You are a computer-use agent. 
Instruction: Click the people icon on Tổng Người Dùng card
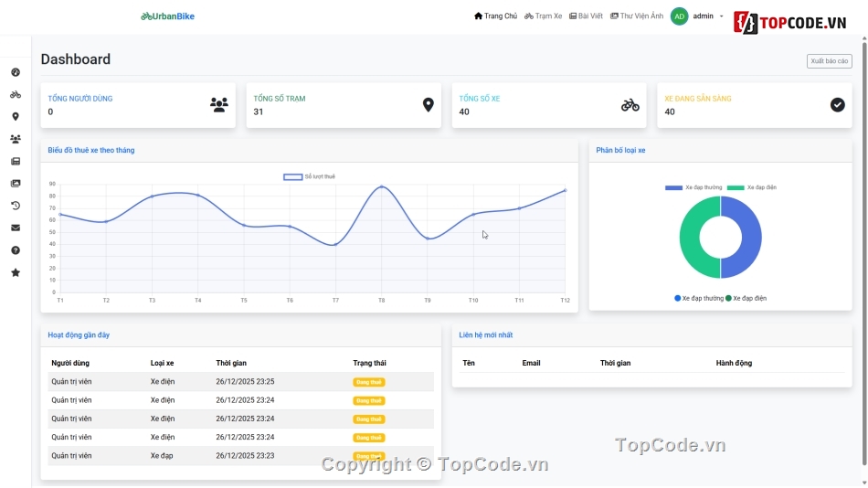[x=218, y=105]
